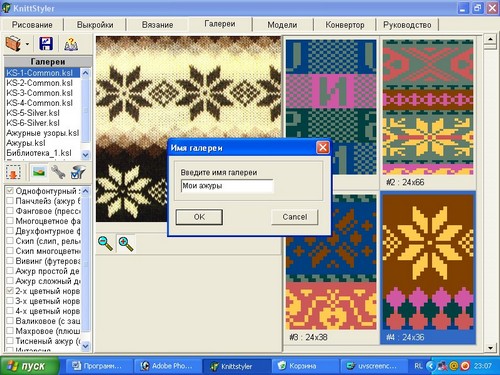Tick the Вивинг (футерованное) checkbox
Screen dimensions: 500x375
[10, 261]
